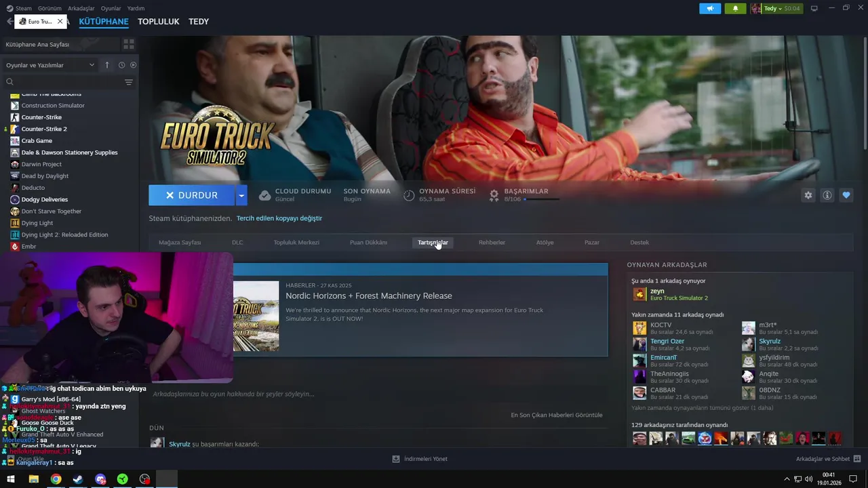Open the Puan Dükkânı tab
The width and height of the screenshot is (868, 488).
tap(368, 243)
